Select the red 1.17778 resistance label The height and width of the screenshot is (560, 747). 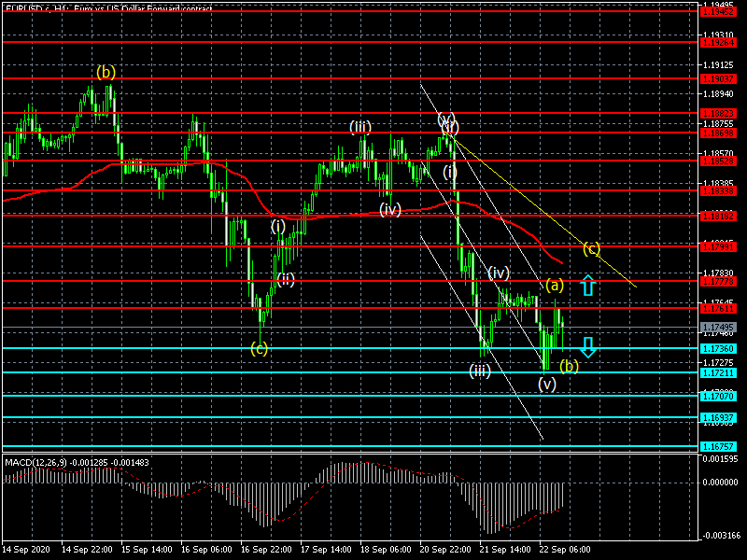click(718, 282)
